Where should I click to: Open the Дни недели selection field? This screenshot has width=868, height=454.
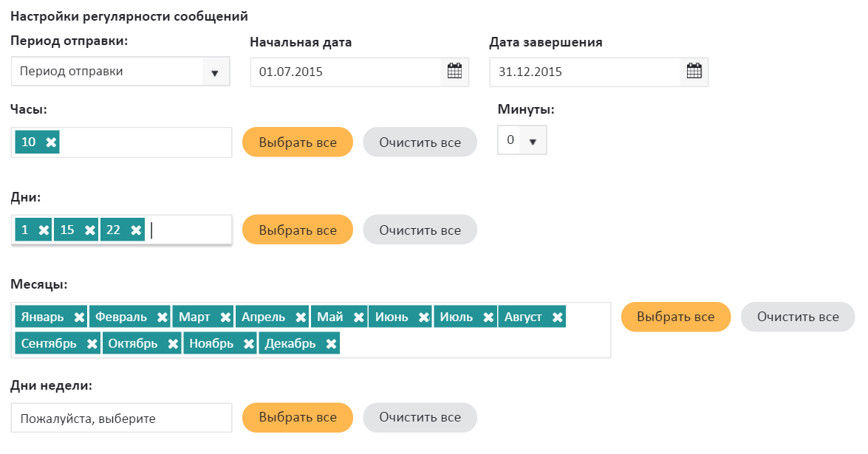pos(122,418)
